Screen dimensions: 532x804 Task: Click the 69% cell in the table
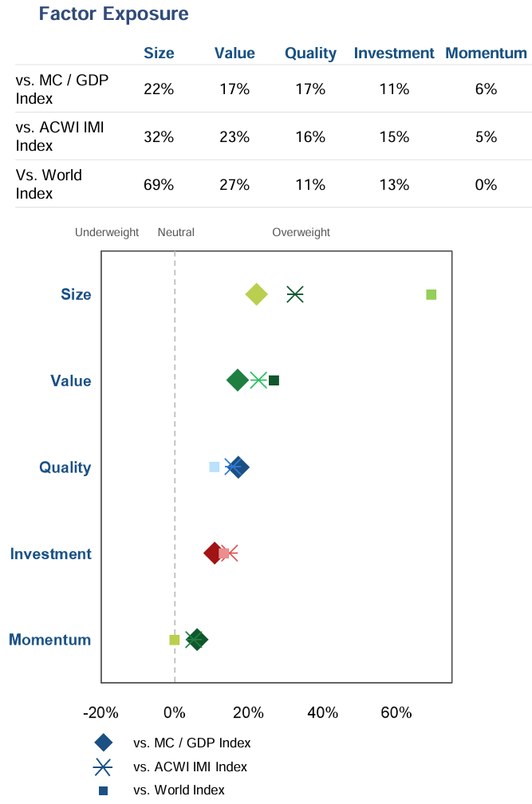(159, 184)
